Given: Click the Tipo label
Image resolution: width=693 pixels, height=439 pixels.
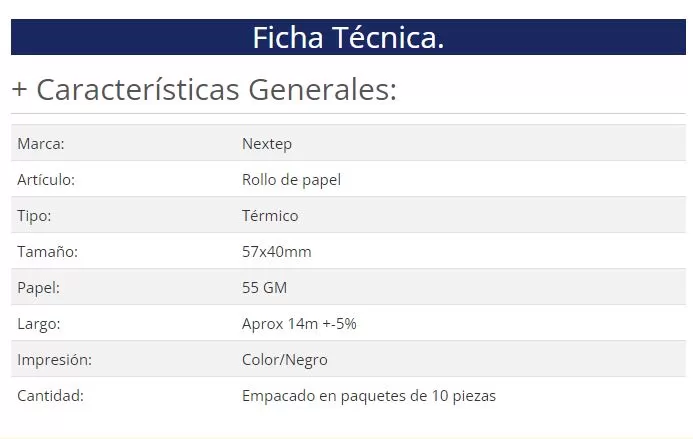Looking at the screenshot, I should [x=34, y=216].
